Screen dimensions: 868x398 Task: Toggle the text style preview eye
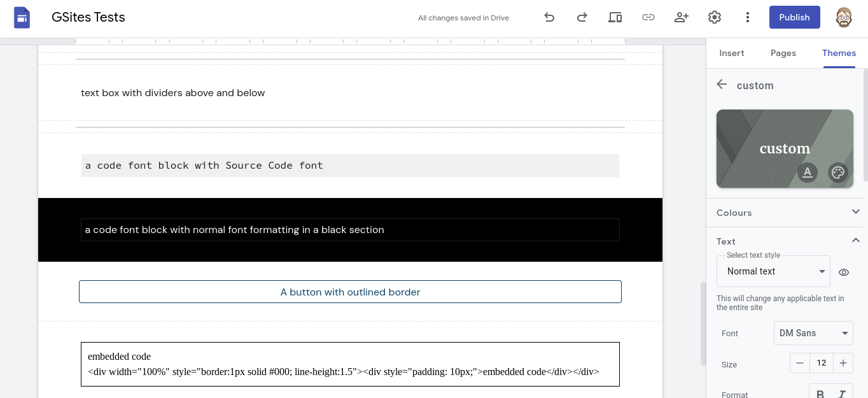[x=844, y=272]
